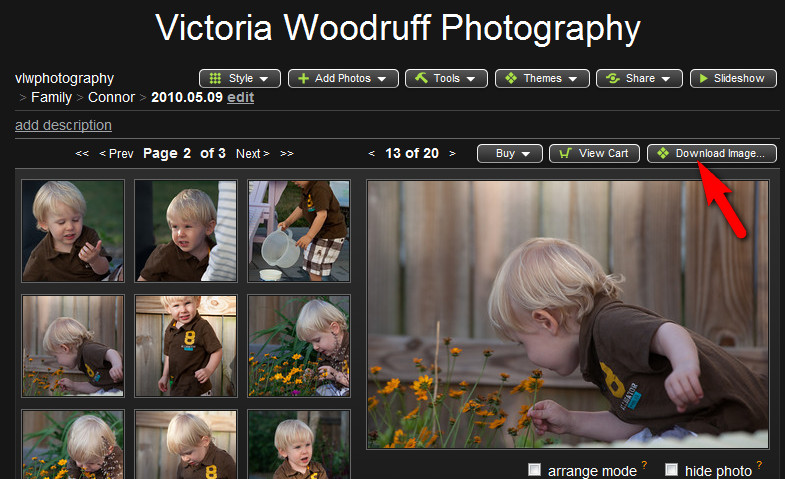This screenshot has height=479, width=785.
Task: Go to the vlwphotography home link
Action: click(x=65, y=79)
